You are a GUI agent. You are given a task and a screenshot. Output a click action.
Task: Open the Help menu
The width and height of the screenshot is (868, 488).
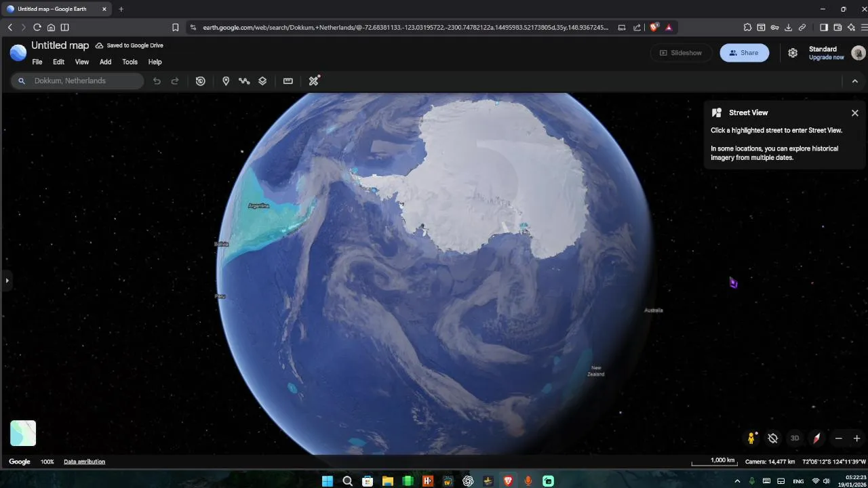[x=155, y=62]
